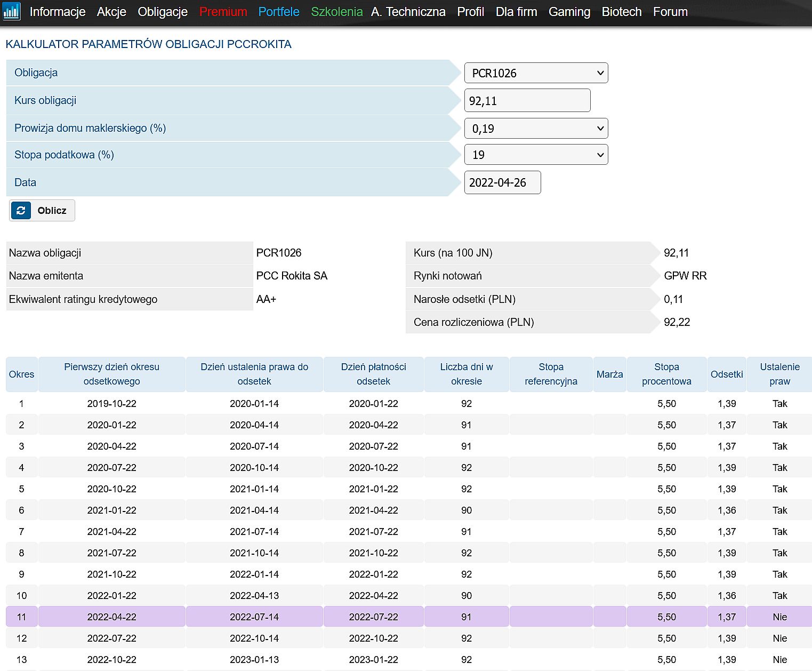The image size is (812, 671).
Task: Click the Data input field 2022-04-26
Action: 502,182
